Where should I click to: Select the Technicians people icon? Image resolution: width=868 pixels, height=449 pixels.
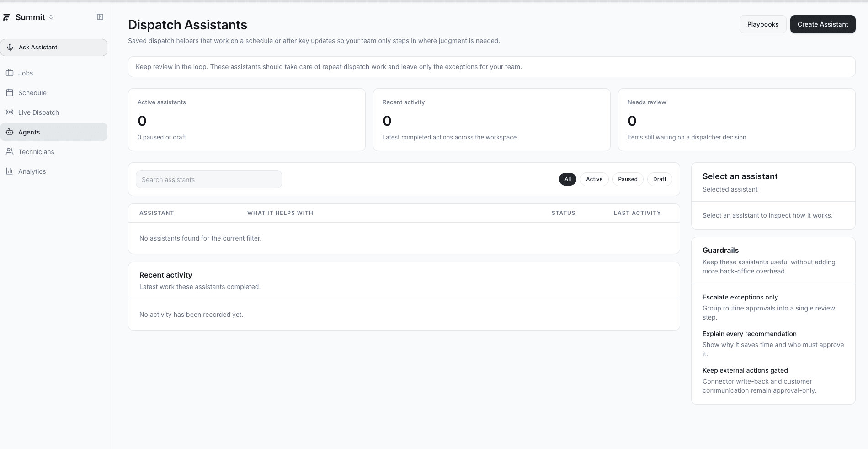click(10, 151)
